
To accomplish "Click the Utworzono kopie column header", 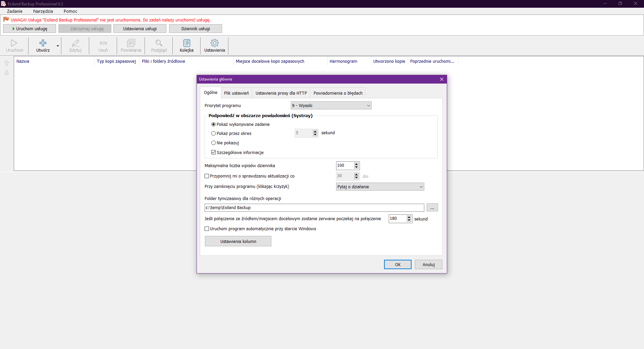I will click(x=389, y=61).
